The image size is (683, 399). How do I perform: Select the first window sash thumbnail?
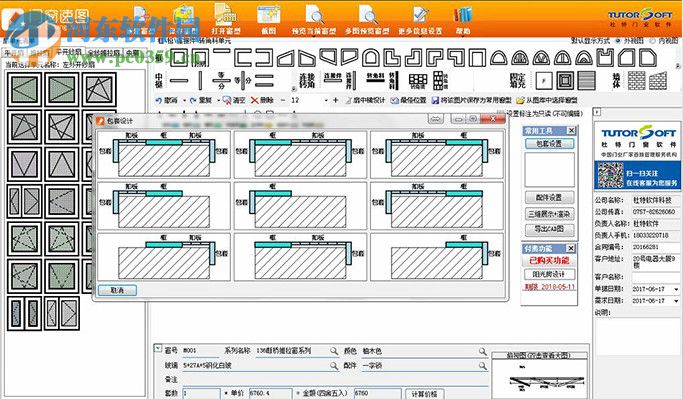(x=24, y=89)
